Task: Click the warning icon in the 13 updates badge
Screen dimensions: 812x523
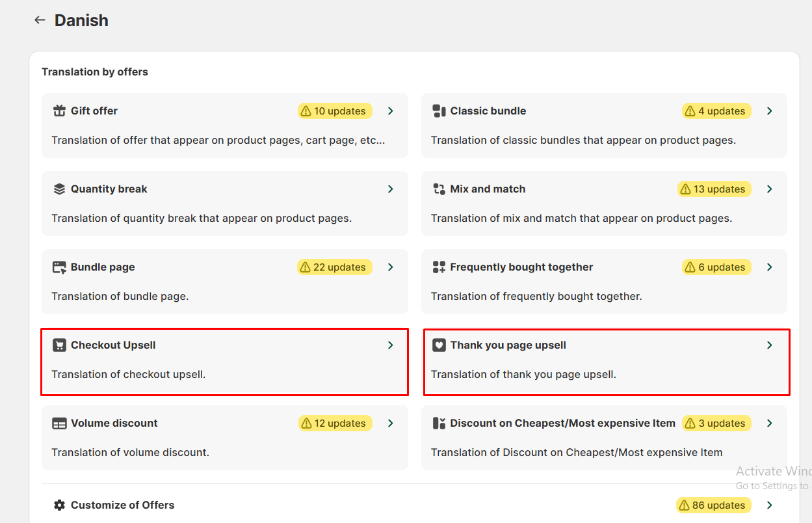Action: click(687, 189)
